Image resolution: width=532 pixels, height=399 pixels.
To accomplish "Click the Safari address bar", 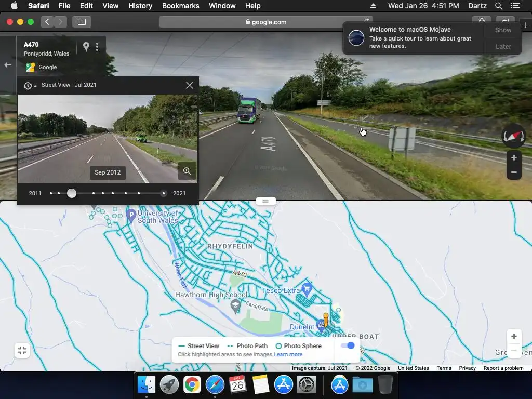I will click(265, 22).
